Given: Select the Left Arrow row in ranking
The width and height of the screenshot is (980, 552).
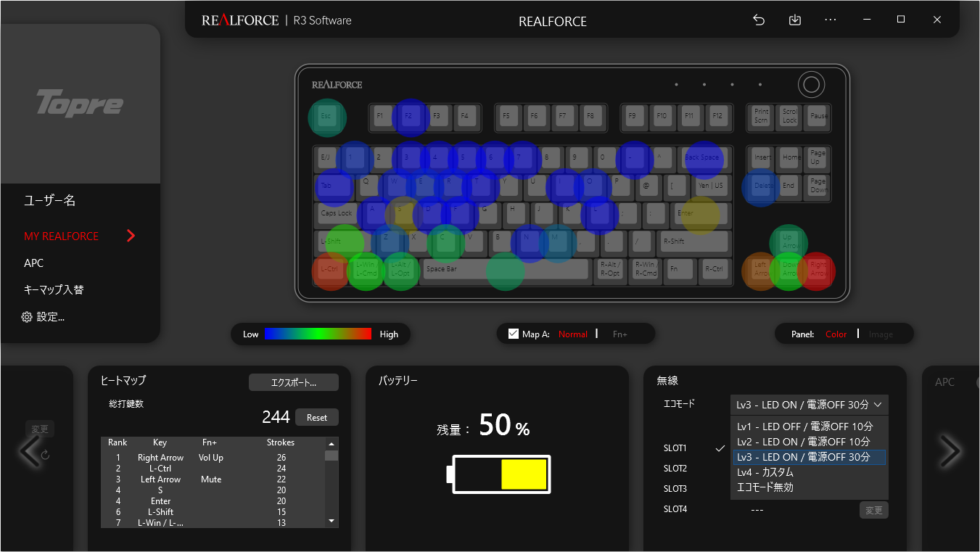Looking at the screenshot, I should click(x=213, y=479).
